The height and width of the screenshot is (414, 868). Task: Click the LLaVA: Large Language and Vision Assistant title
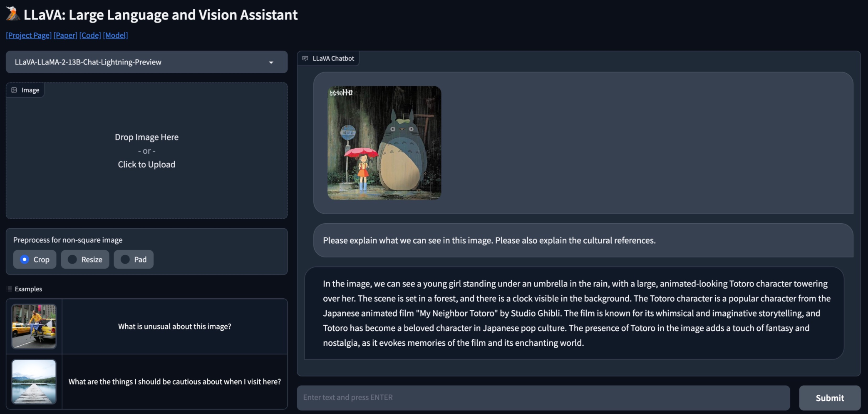coord(161,15)
